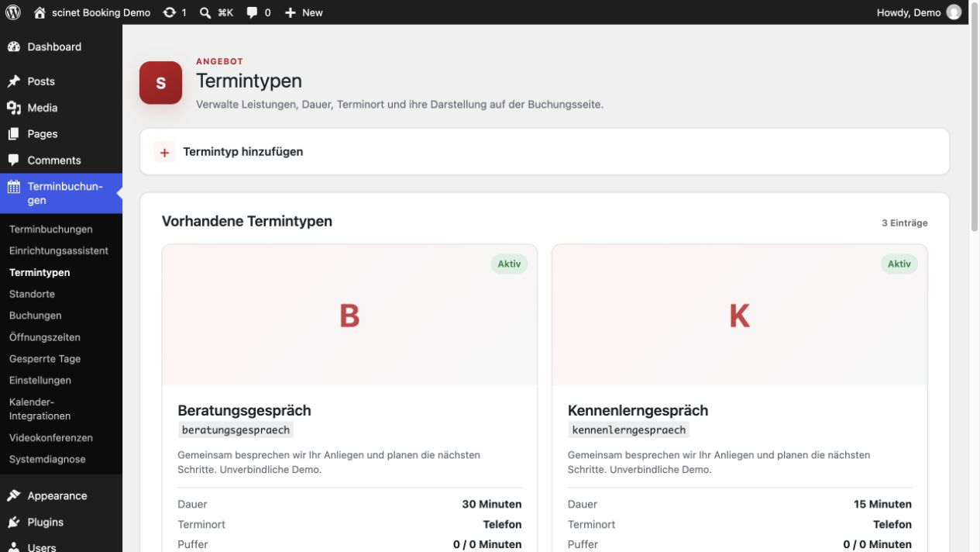Click Aktiv badge on Beratungsgespräch card

[x=509, y=264]
